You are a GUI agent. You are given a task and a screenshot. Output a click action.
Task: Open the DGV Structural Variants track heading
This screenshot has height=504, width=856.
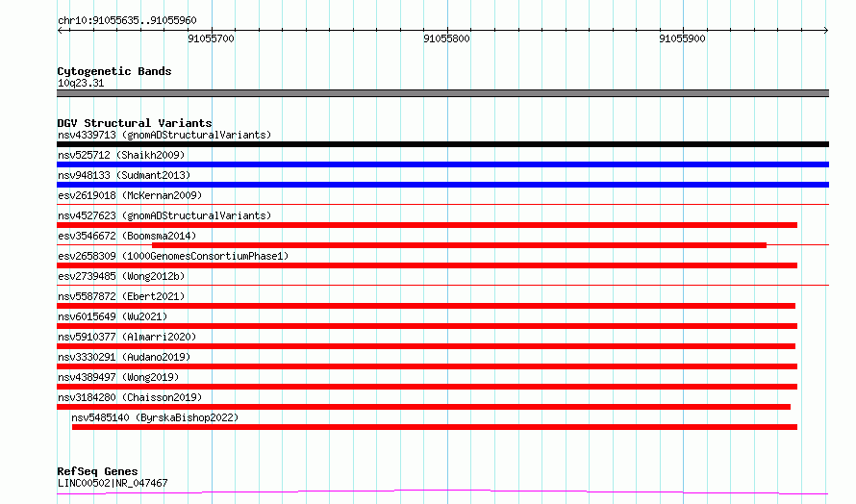click(135, 123)
